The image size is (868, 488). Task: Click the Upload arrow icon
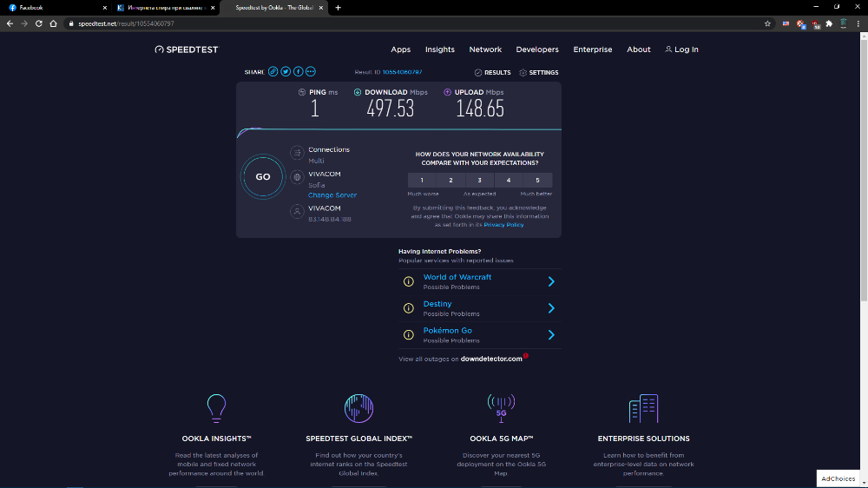pyautogui.click(x=447, y=92)
